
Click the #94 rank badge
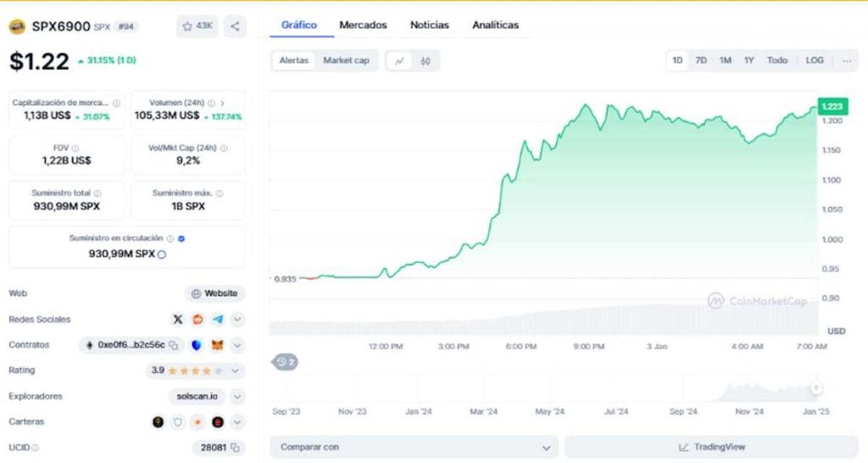coord(126,26)
